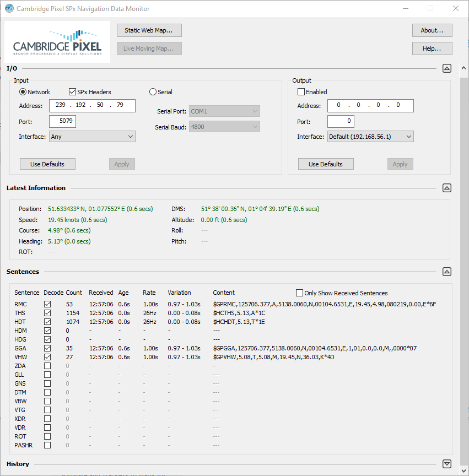This screenshot has height=476, width=469.
Task: Collapse the I/O section
Action: 447,68
